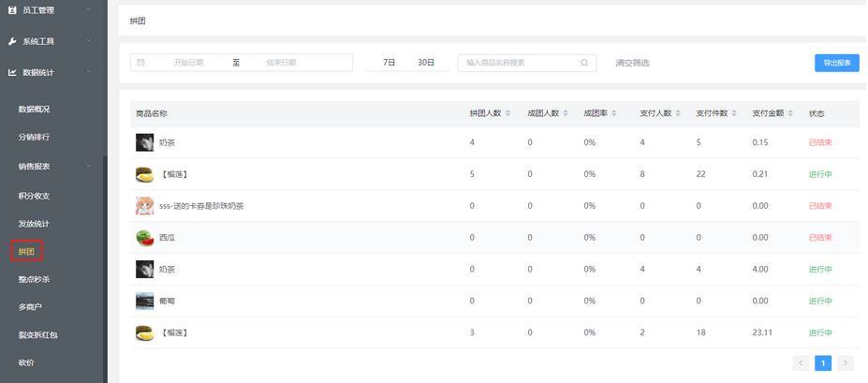Select the 7日 quick filter

click(x=389, y=63)
